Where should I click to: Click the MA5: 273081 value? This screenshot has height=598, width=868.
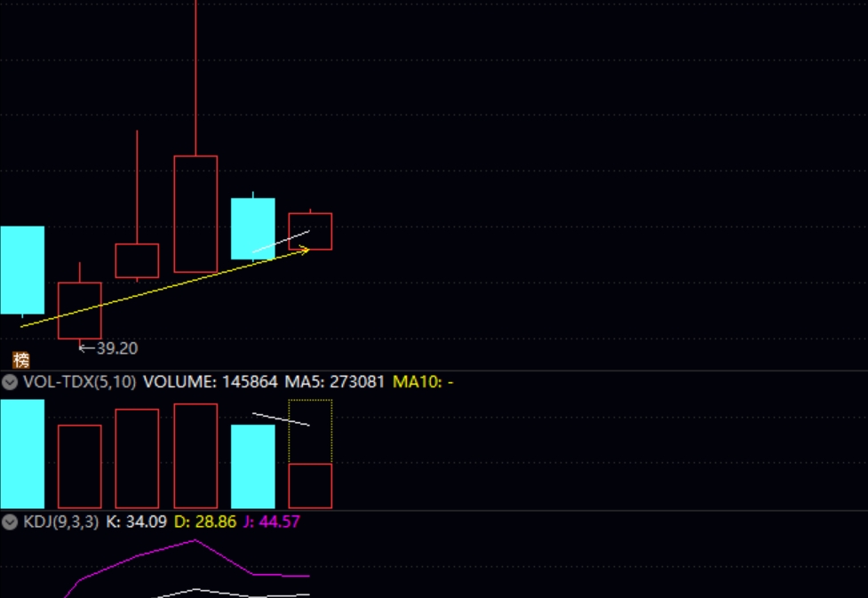(x=334, y=382)
